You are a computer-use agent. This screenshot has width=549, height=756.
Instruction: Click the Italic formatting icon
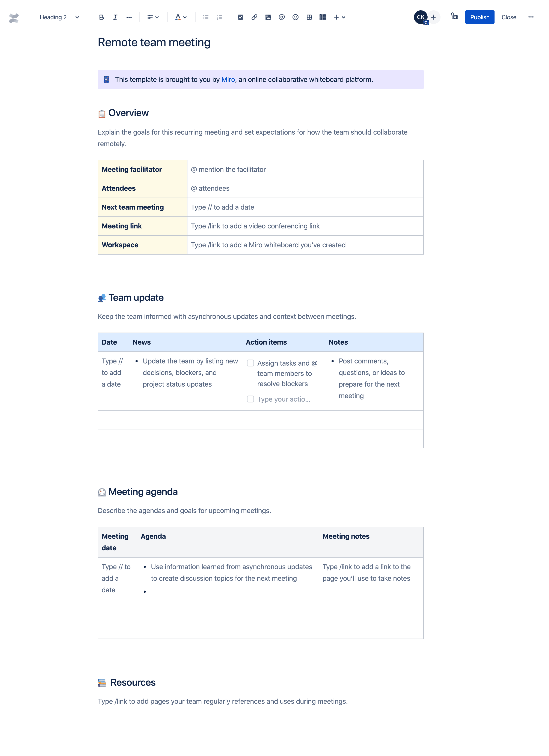pos(116,17)
